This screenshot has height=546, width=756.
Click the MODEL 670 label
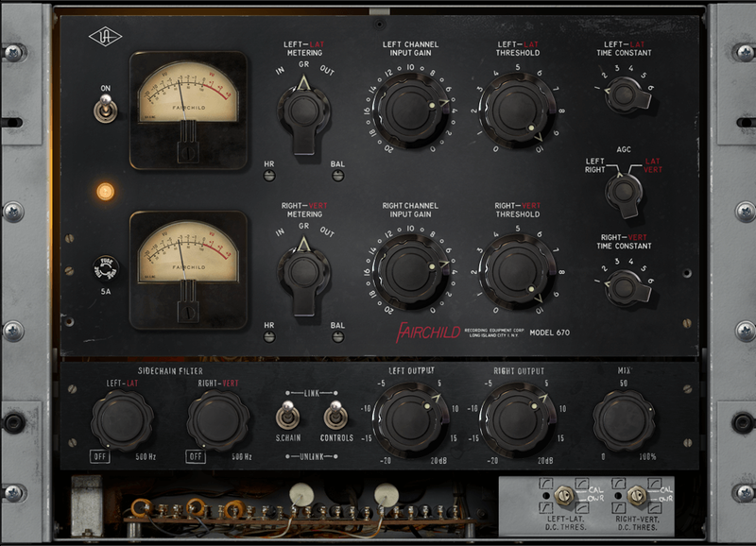[x=550, y=333]
